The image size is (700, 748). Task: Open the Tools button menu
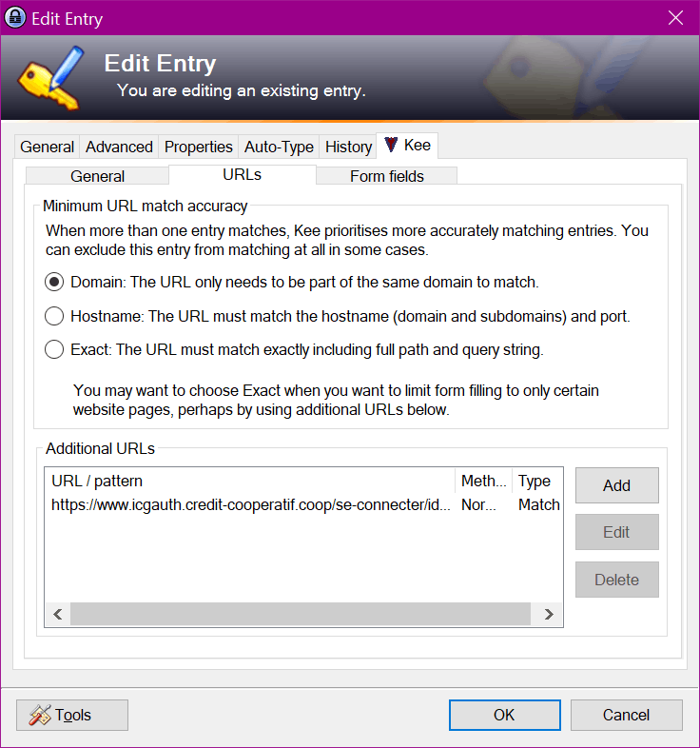coord(72,715)
